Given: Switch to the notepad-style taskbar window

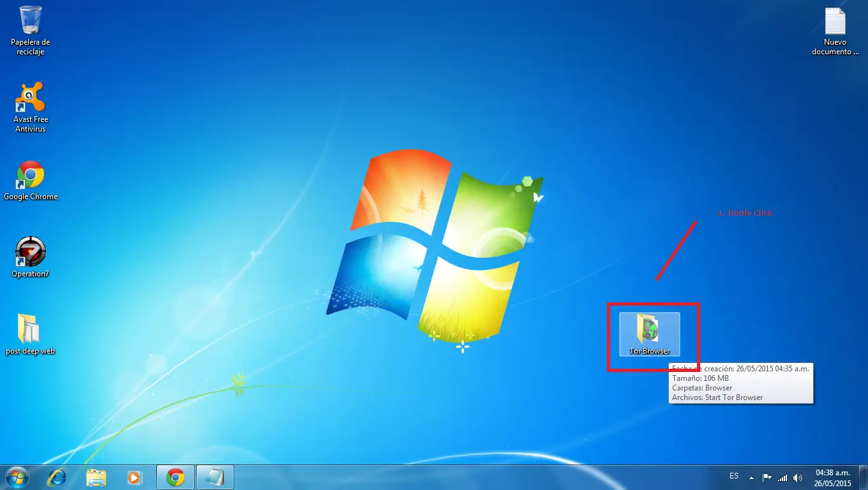Looking at the screenshot, I should click(214, 477).
